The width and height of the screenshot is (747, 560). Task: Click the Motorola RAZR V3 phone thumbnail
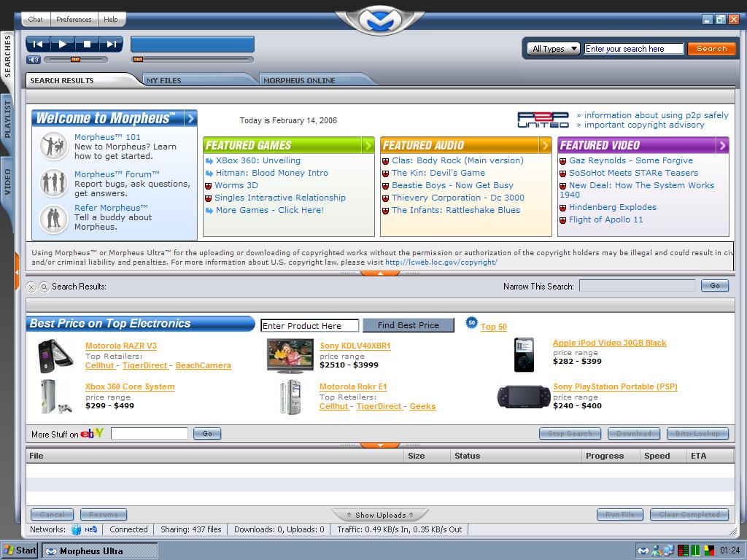click(x=55, y=355)
